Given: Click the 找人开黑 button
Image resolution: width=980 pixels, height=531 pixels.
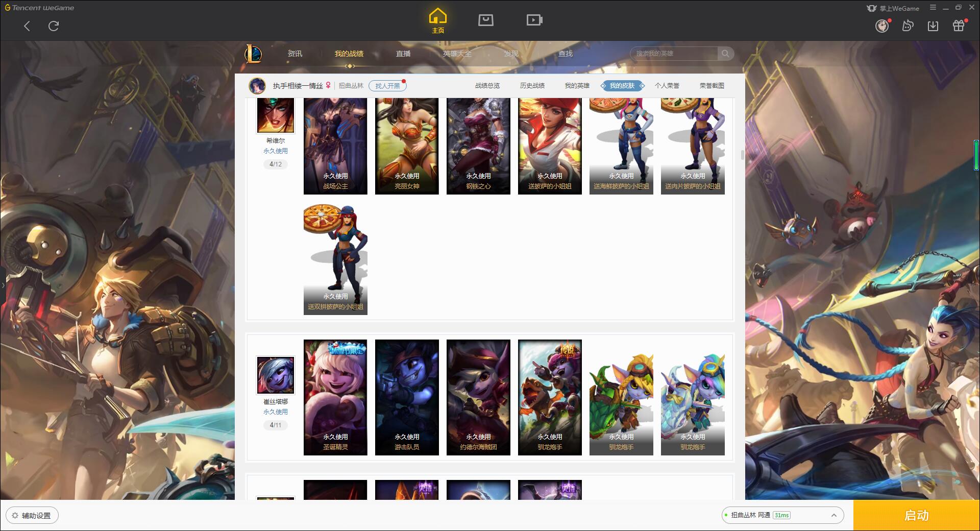Looking at the screenshot, I should coord(387,86).
